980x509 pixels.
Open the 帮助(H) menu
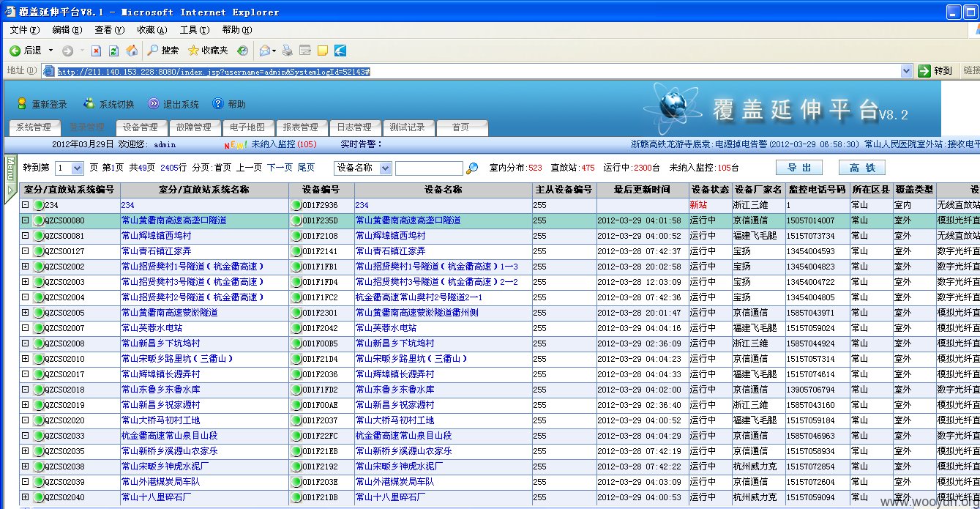(x=237, y=30)
